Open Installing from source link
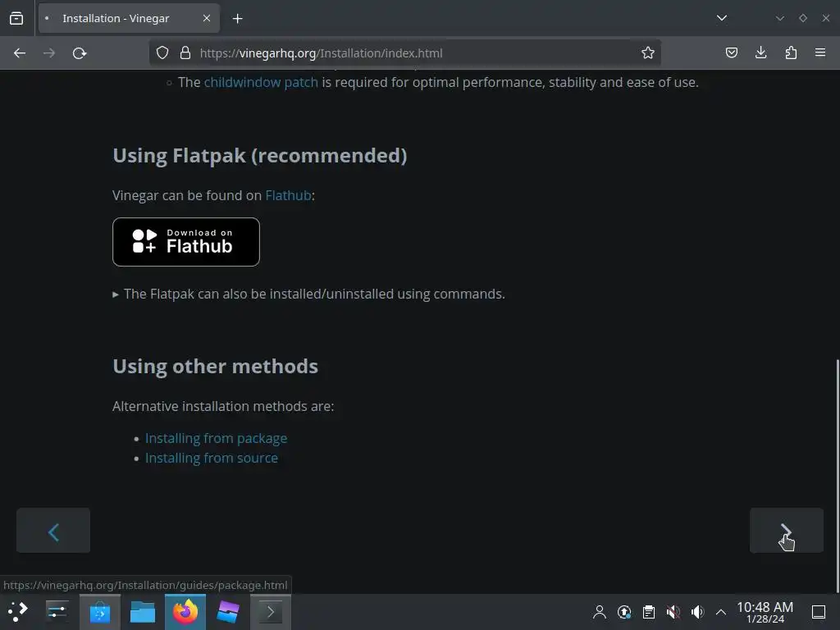The image size is (840, 630). (x=212, y=458)
